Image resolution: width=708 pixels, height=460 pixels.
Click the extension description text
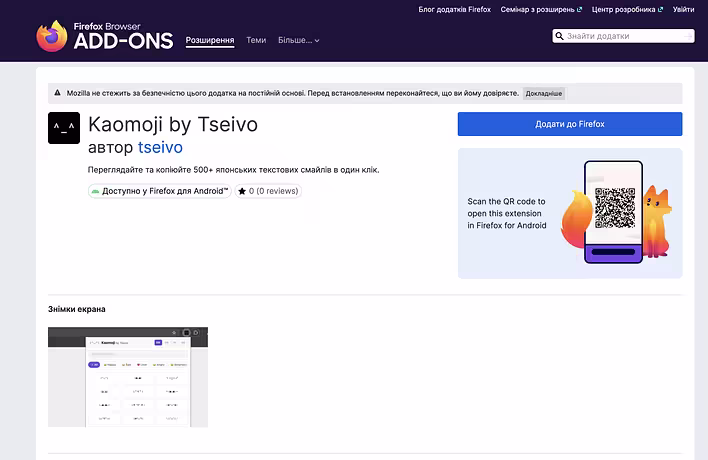(233, 170)
